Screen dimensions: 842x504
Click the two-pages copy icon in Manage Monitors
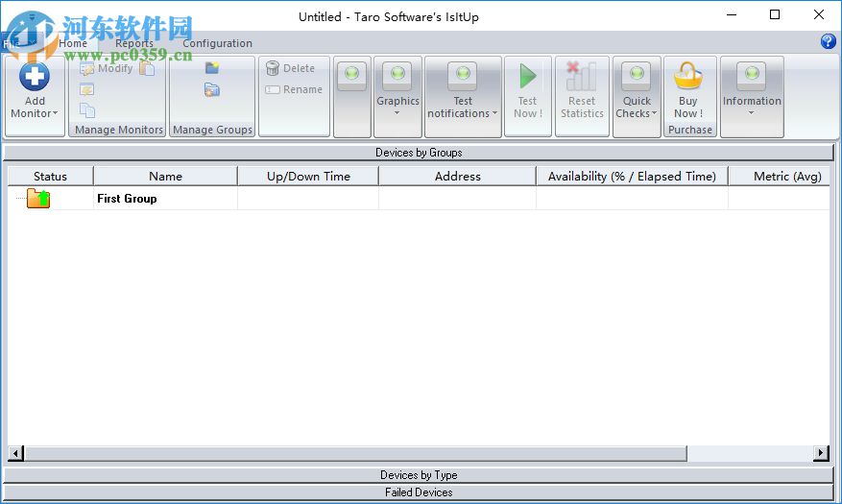coord(87,110)
